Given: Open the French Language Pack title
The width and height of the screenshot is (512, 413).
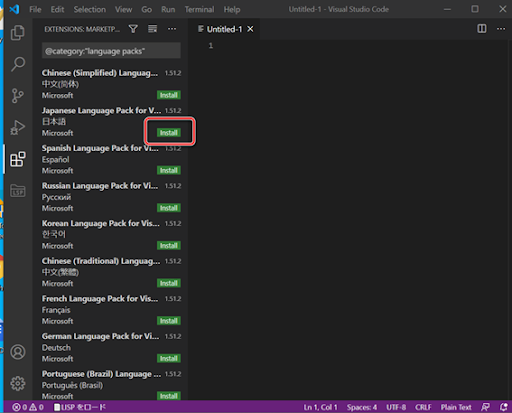Looking at the screenshot, I should [x=100, y=298].
